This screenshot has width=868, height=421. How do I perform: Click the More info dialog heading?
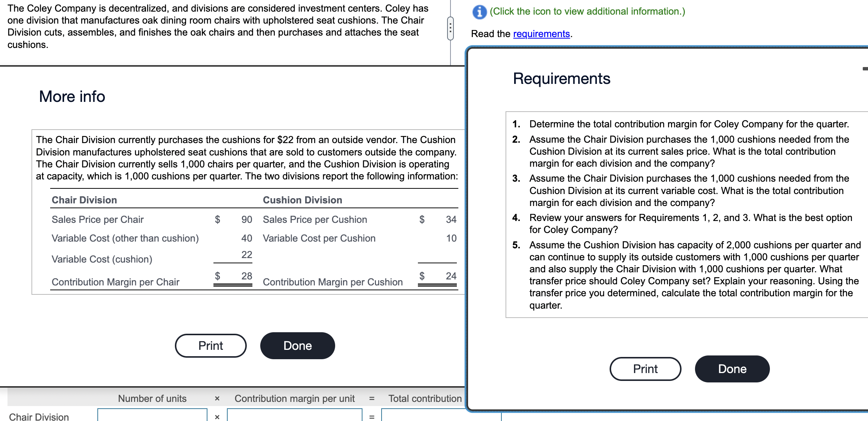tap(72, 97)
